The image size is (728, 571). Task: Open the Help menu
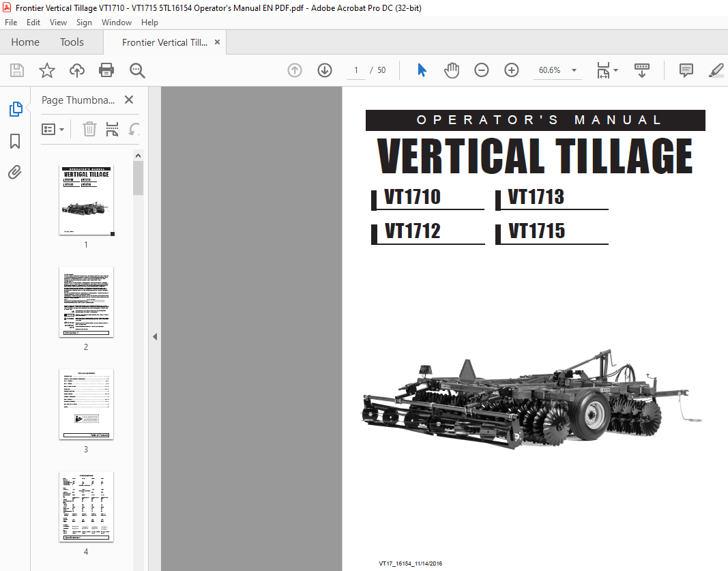click(x=149, y=23)
